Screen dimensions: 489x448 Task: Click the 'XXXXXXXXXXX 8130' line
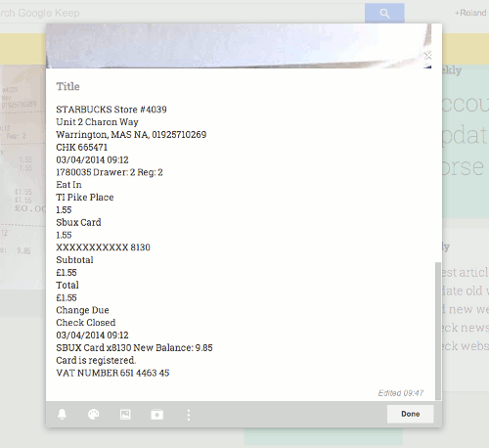[103, 247]
